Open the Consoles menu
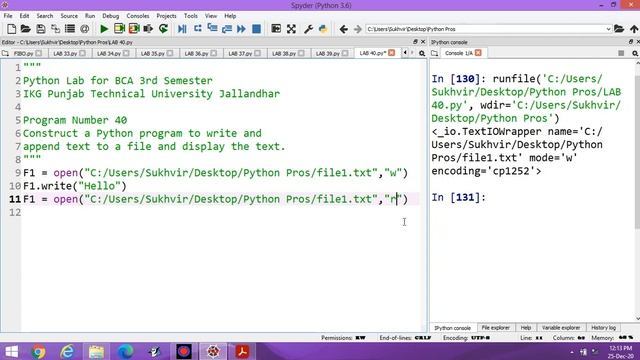640x360 pixels. [x=138, y=16]
